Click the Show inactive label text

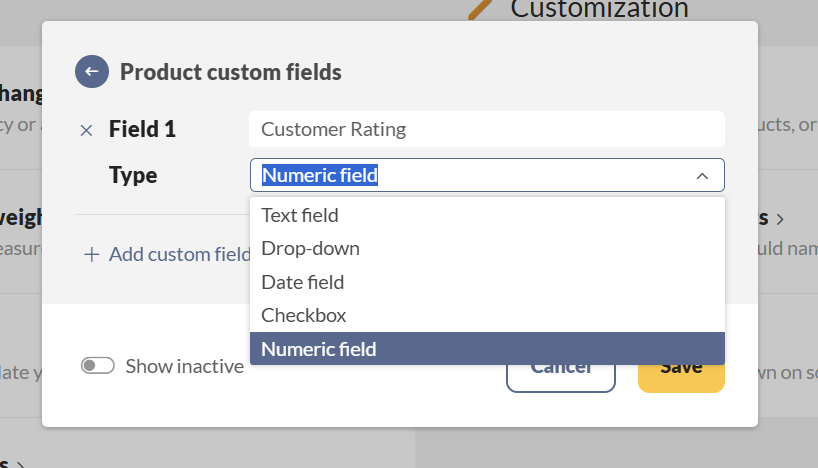pos(184,366)
